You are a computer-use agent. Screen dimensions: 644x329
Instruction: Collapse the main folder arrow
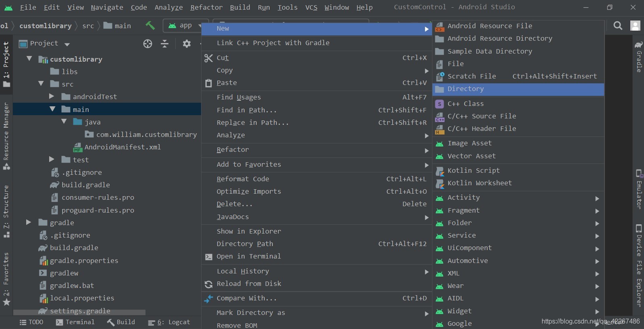tap(52, 109)
